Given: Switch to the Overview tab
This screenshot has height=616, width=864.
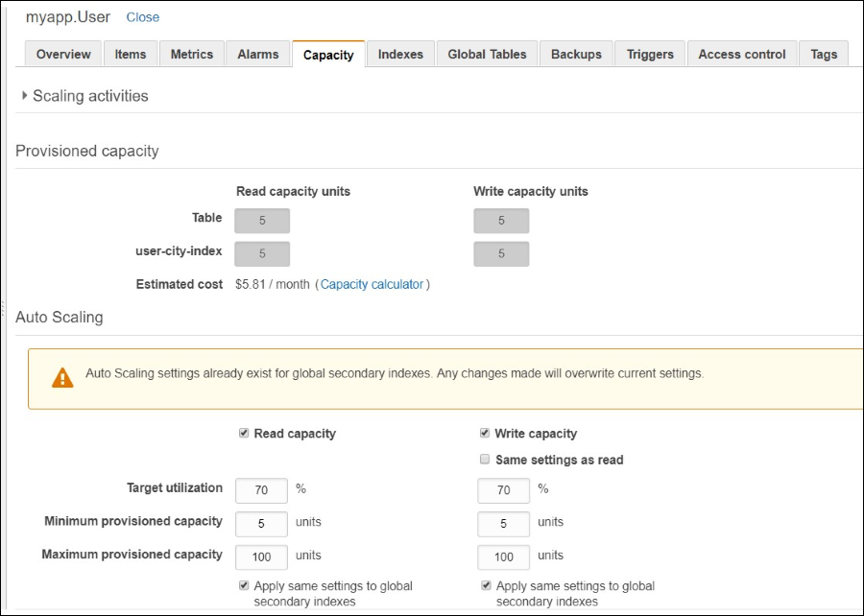Looking at the screenshot, I should (62, 55).
